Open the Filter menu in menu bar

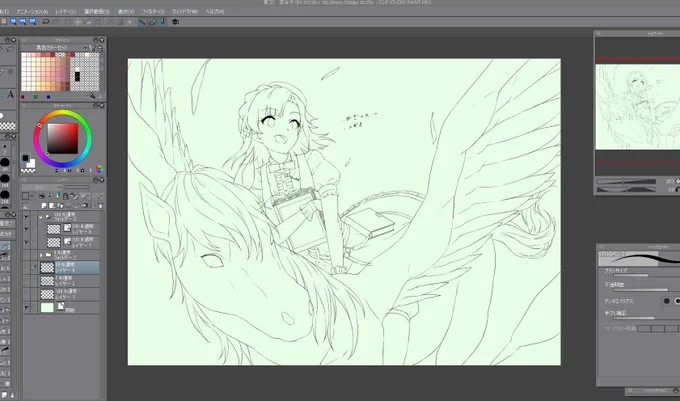tap(153, 12)
